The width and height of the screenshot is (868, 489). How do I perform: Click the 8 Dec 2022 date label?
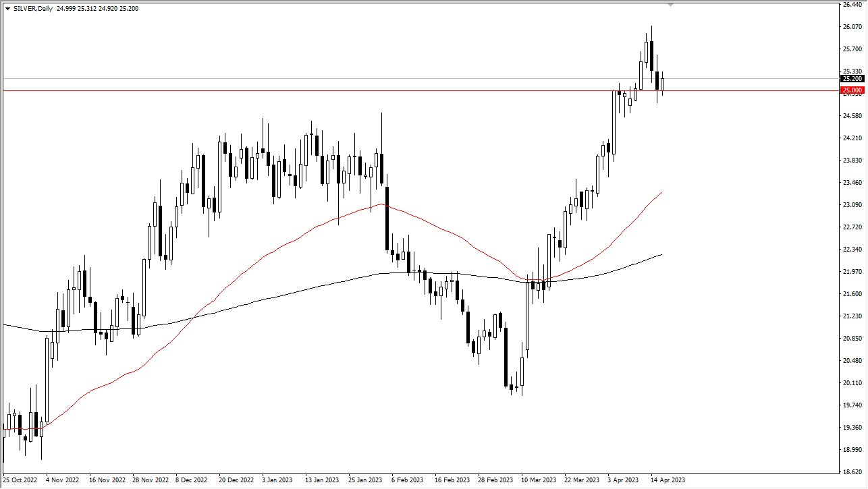pos(191,480)
